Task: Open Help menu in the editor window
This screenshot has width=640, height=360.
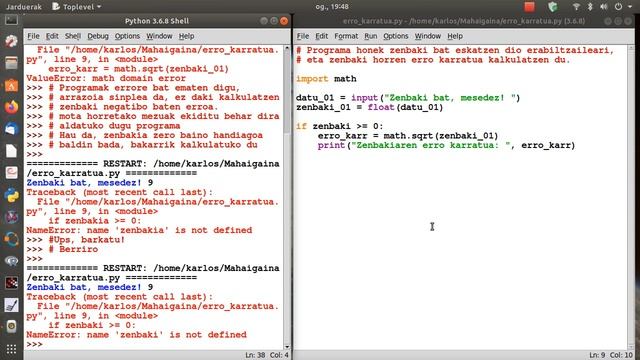Action: click(x=455, y=36)
